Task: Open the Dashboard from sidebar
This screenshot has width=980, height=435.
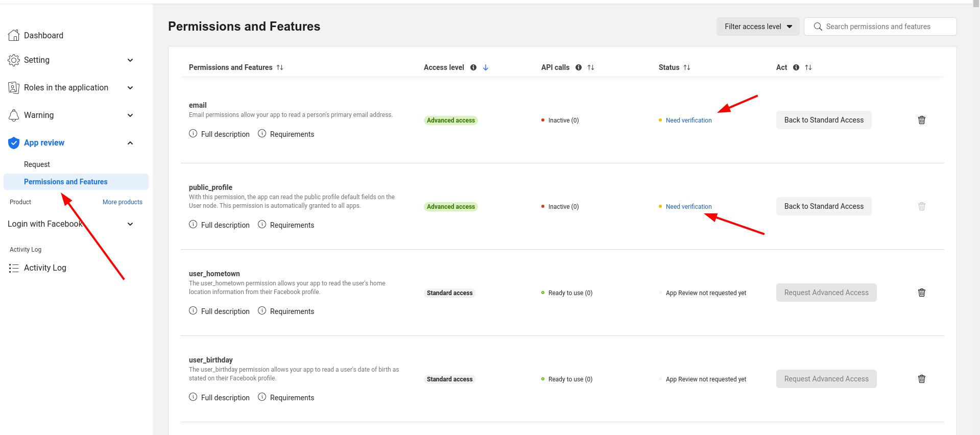Action: pos(43,35)
